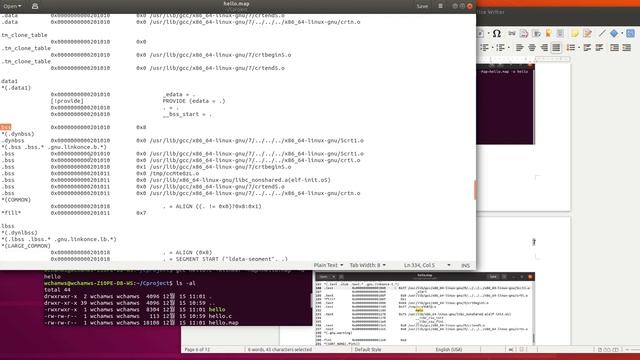Image resolution: width=640 pixels, height=360 pixels.
Task: Click the *(COMMON) line in hello.map
Action: [16, 200]
